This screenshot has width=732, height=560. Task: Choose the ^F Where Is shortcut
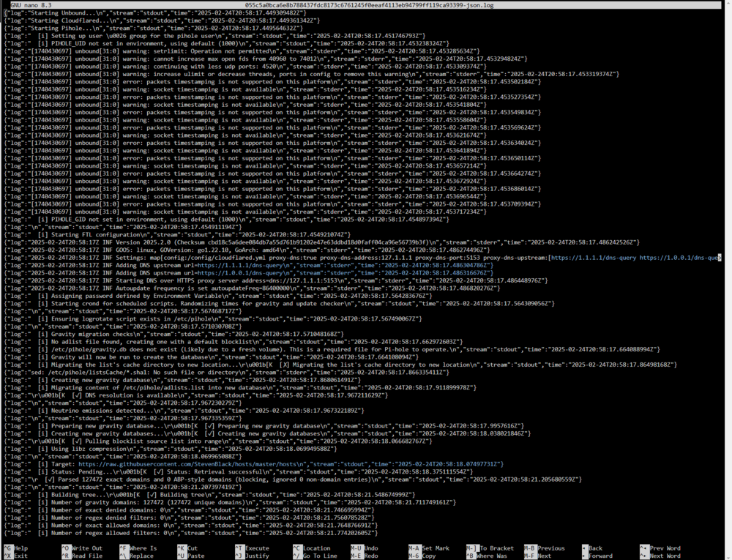[138, 548]
